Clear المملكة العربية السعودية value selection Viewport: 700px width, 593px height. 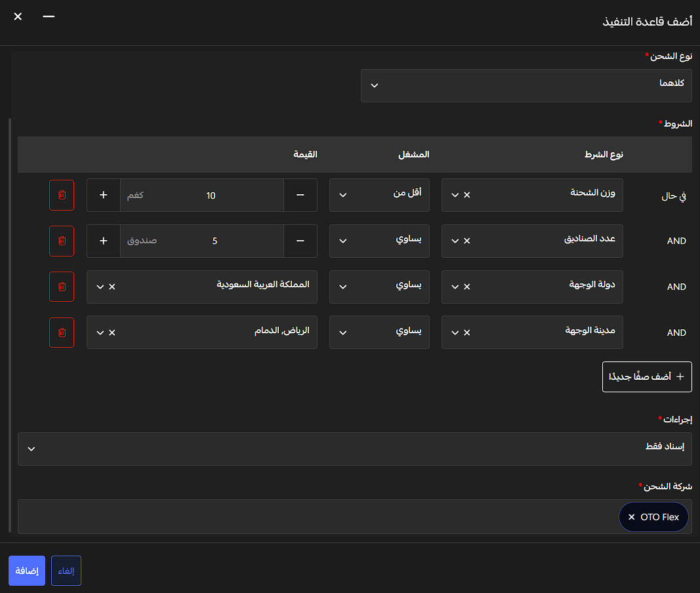112,287
